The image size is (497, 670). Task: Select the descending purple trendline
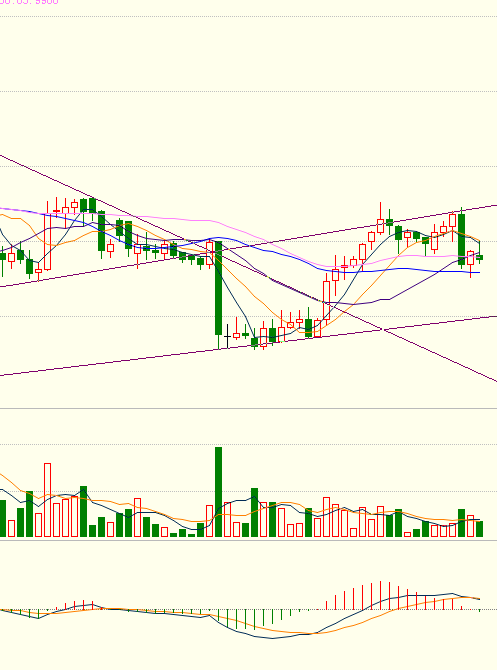(248, 268)
